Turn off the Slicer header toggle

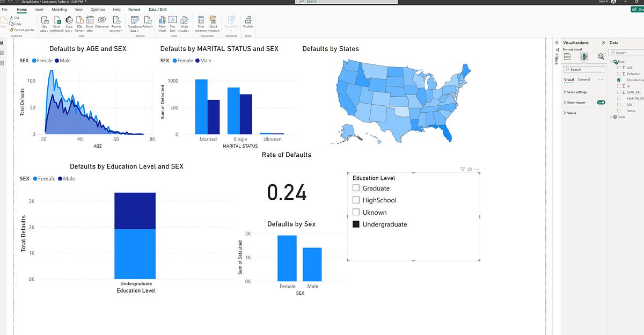(601, 103)
